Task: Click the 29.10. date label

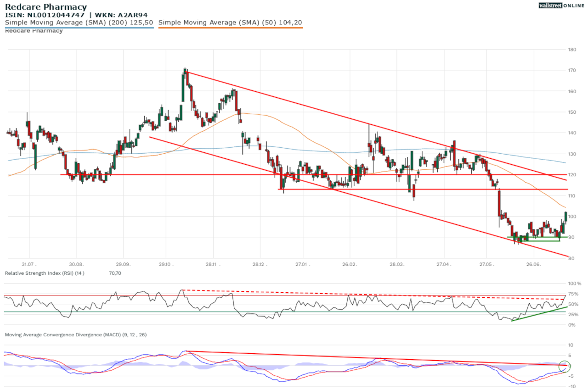Action: click(166, 264)
